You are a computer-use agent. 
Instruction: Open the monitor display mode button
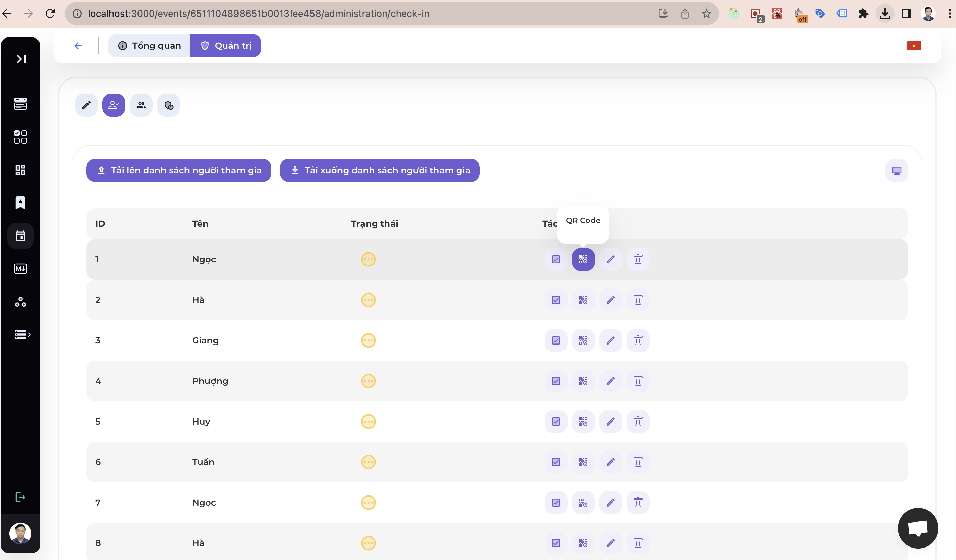[897, 170]
